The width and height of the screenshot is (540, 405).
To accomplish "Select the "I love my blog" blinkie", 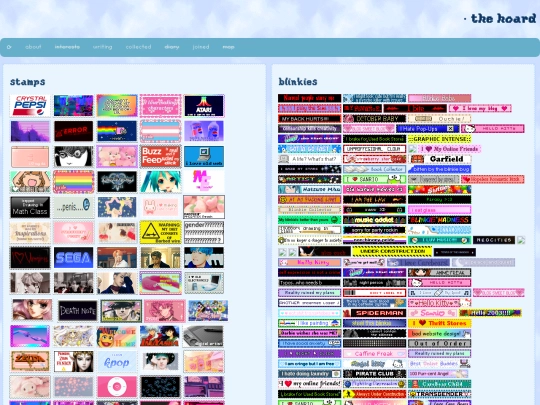I will click(480, 108).
